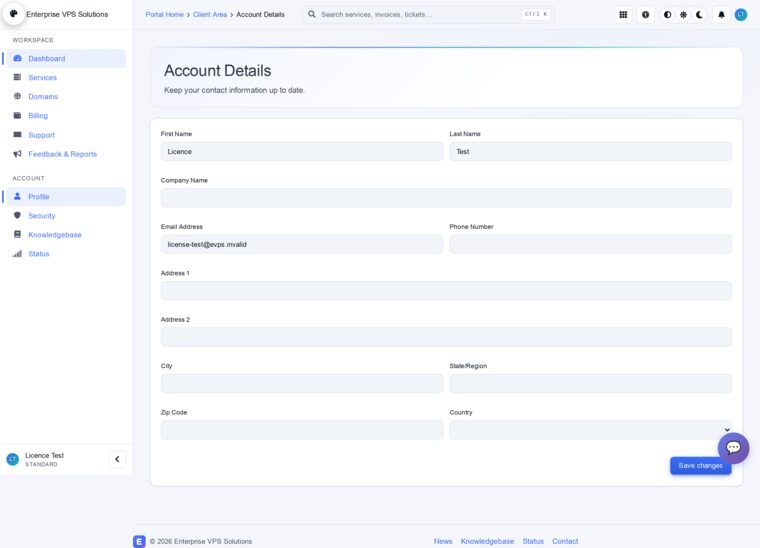Click the Feedback megaphone icon
The width and height of the screenshot is (760, 548).
(17, 154)
